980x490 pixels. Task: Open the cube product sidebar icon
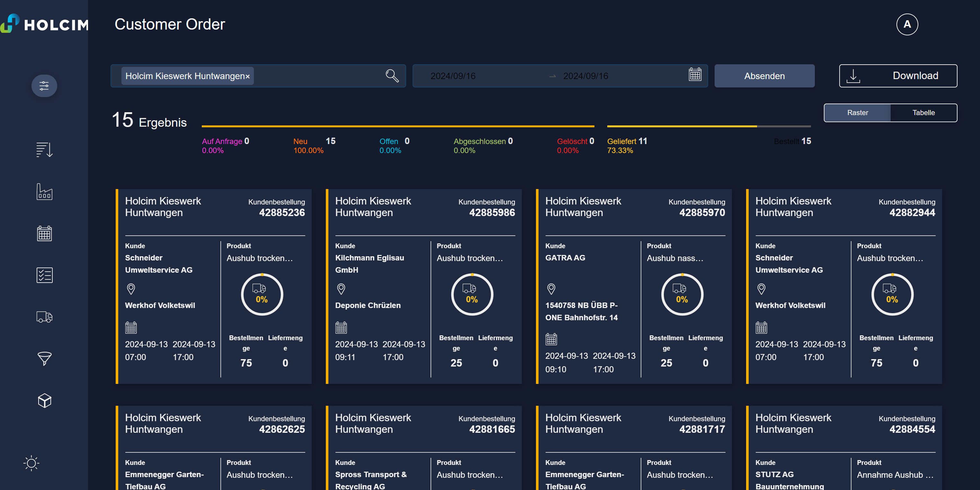pyautogui.click(x=44, y=401)
